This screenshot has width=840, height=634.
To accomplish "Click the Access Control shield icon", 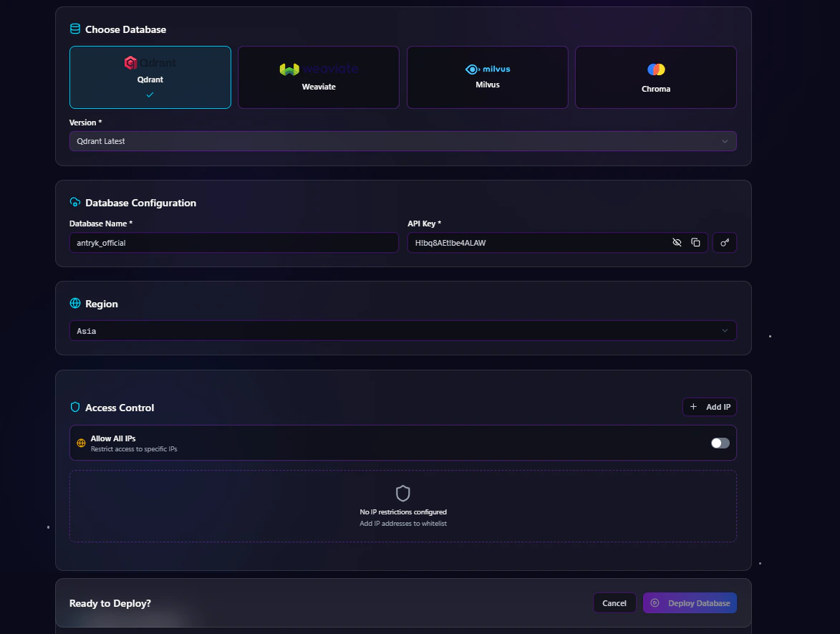I will pos(75,408).
